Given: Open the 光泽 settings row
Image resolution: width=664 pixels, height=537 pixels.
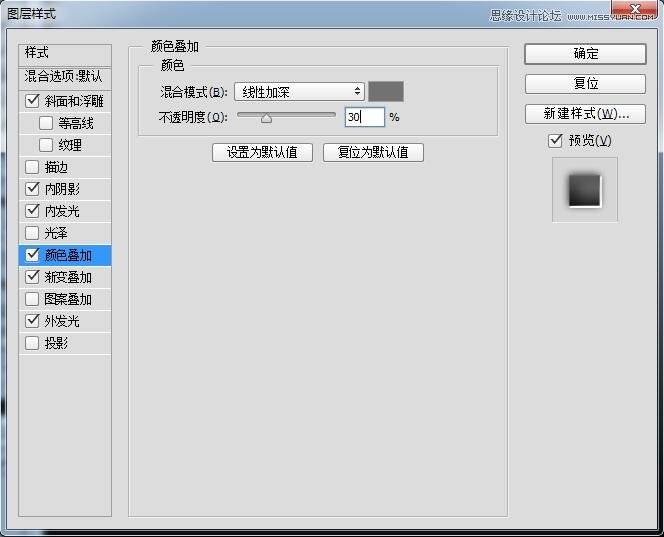Looking at the screenshot, I should [65, 233].
